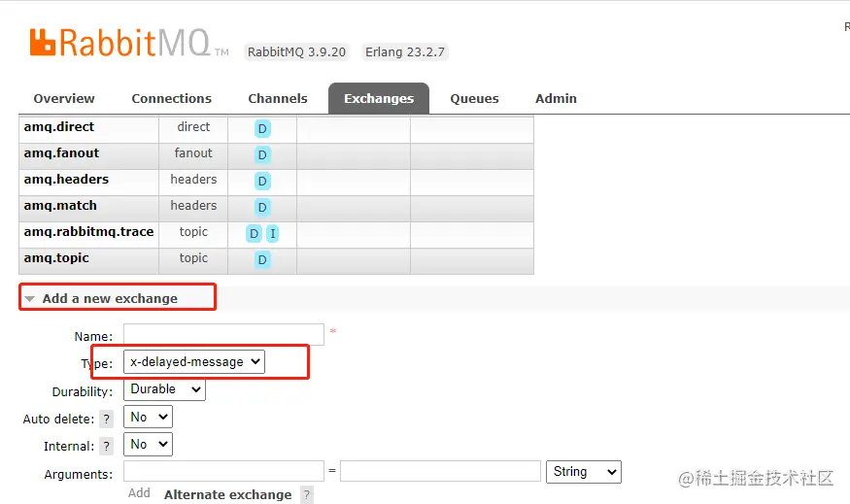Image resolution: width=850 pixels, height=504 pixels.
Task: Click the D durable badge in amq.headers row
Action: point(262,181)
